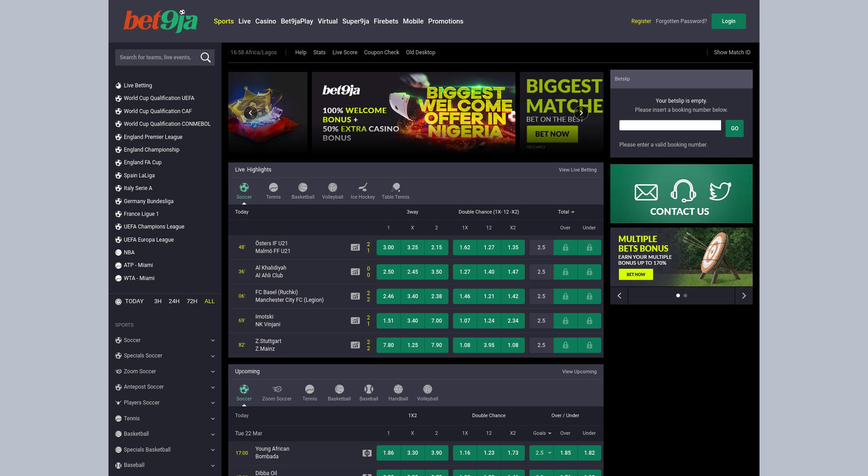The height and width of the screenshot is (476, 868).
Task: Select Volleyball icon in Live Highlights
Action: coord(333,187)
